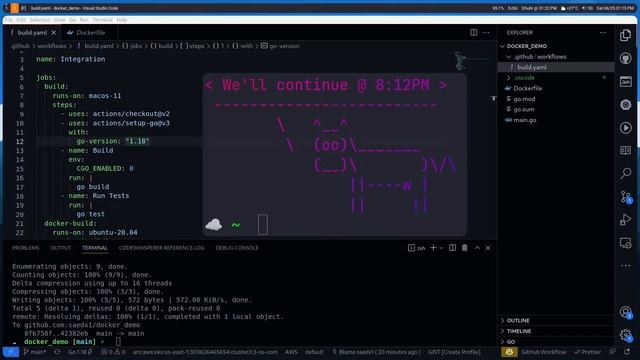
Task: Show additional activity bar views ellipsis
Action: [625, 266]
